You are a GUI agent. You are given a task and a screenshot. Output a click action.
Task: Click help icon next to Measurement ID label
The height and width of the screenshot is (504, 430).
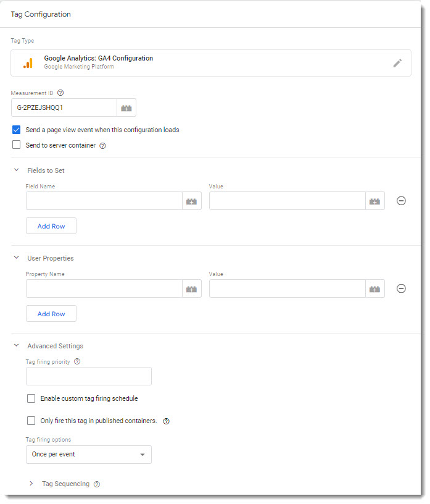coord(60,93)
